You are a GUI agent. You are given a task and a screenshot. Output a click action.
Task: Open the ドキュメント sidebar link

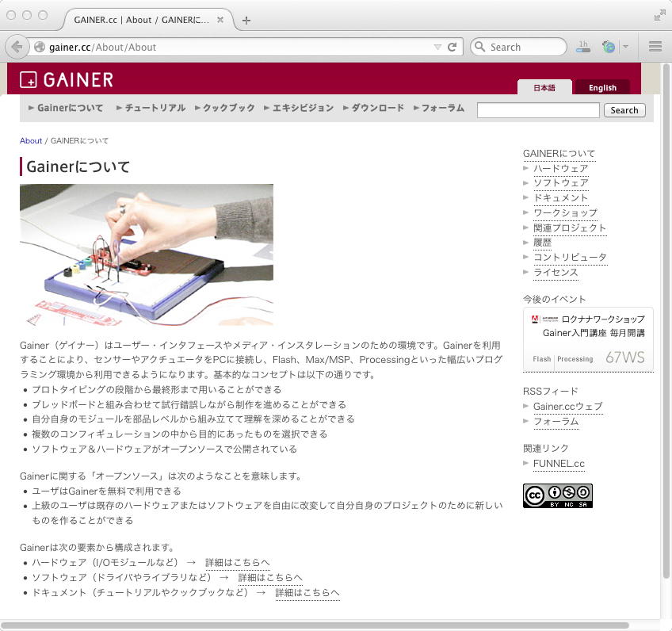coord(560,198)
